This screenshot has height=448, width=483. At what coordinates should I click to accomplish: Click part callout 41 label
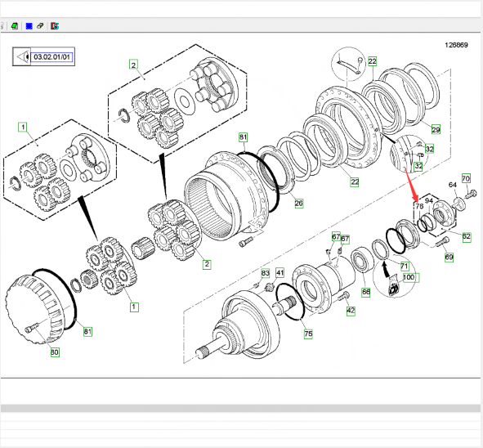click(280, 273)
